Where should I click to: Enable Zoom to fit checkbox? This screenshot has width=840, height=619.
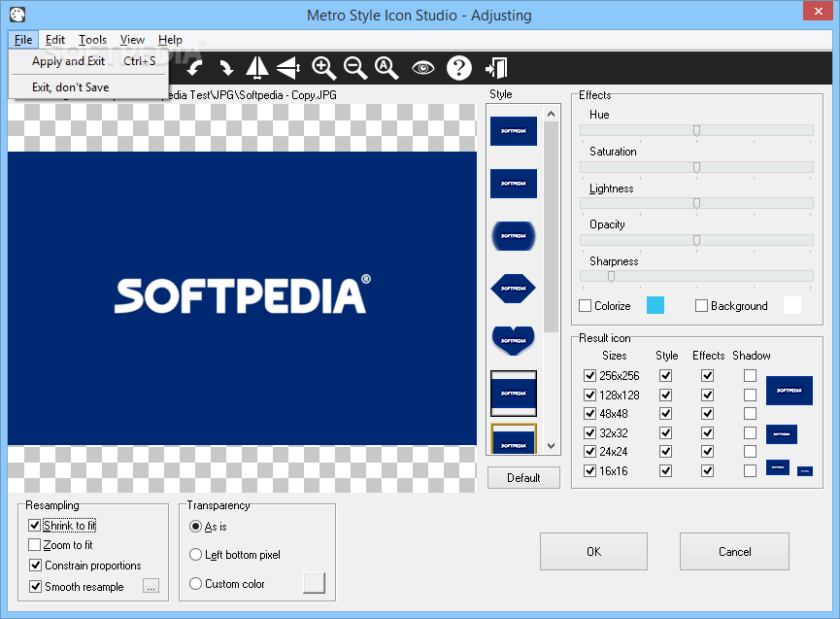tap(35, 545)
